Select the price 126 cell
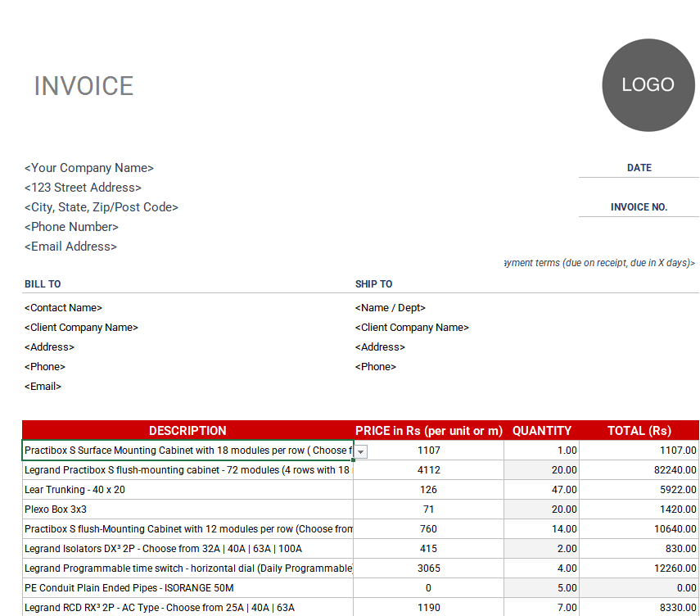 click(428, 490)
